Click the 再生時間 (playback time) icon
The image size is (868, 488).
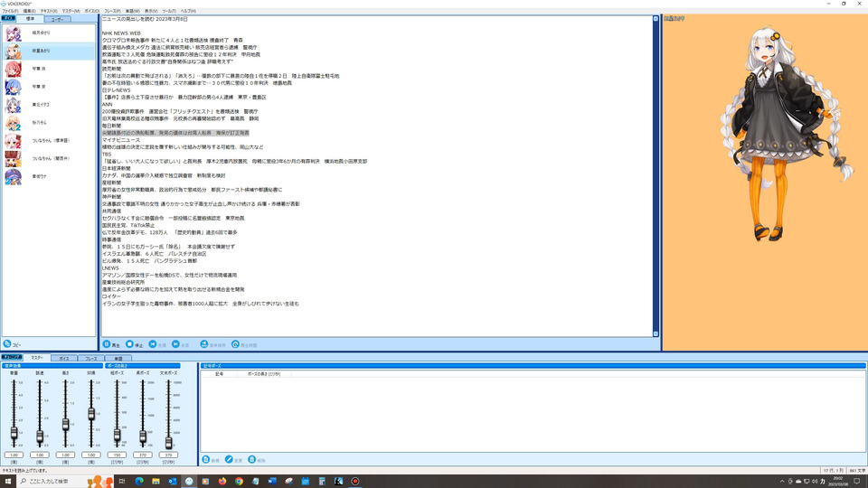[235, 344]
